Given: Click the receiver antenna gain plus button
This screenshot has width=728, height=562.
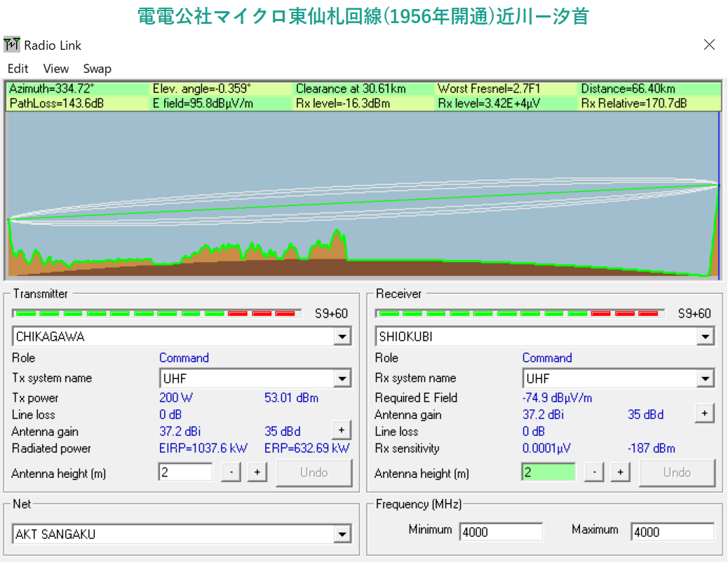Looking at the screenshot, I should tap(704, 413).
